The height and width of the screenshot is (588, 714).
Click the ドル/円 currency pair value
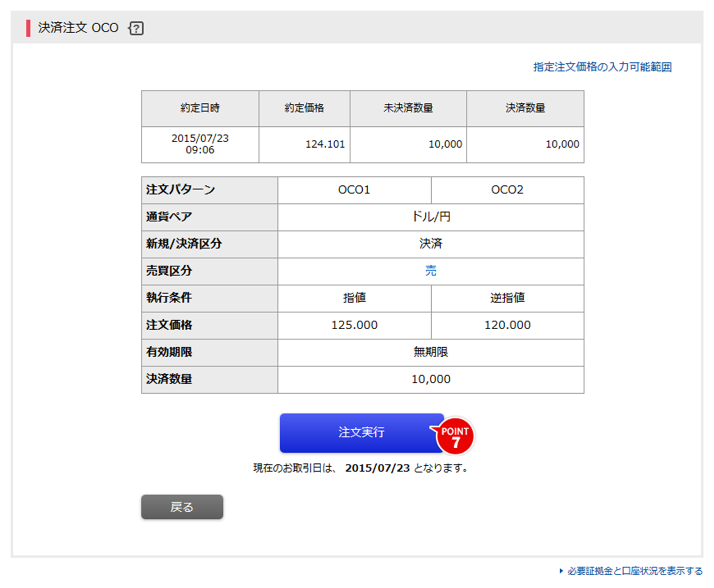pos(430,217)
